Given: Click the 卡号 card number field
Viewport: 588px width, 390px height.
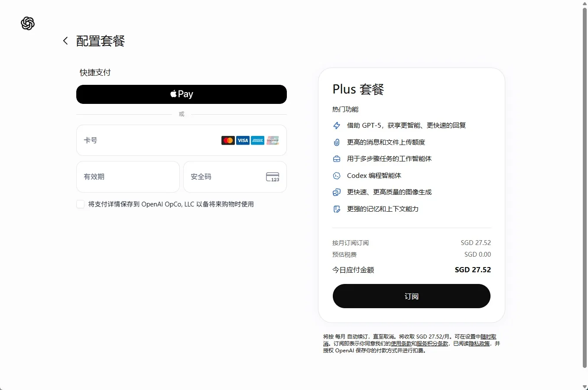Looking at the screenshot, I should 182,140.
